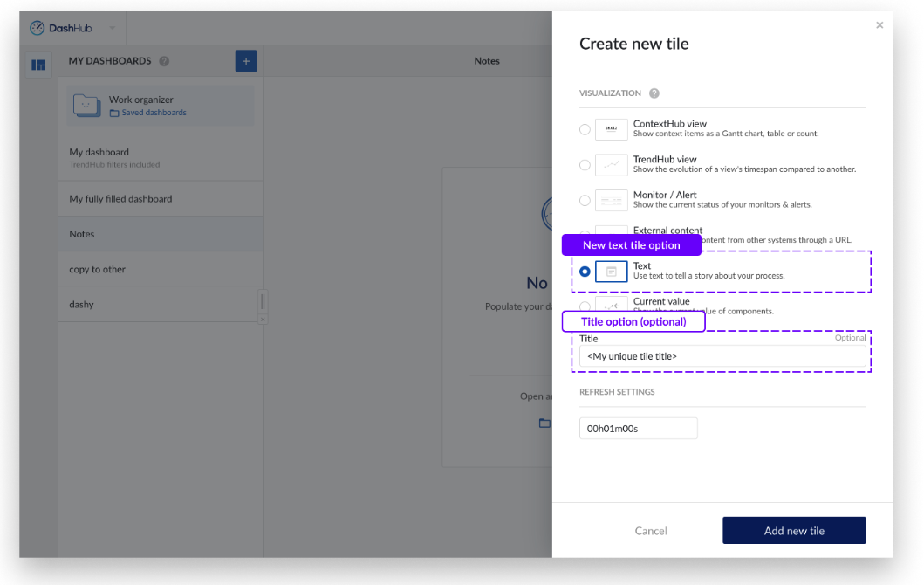Select the 'copy to other' dashboard
Image resolution: width=924 pixels, height=585 pixels.
point(98,270)
